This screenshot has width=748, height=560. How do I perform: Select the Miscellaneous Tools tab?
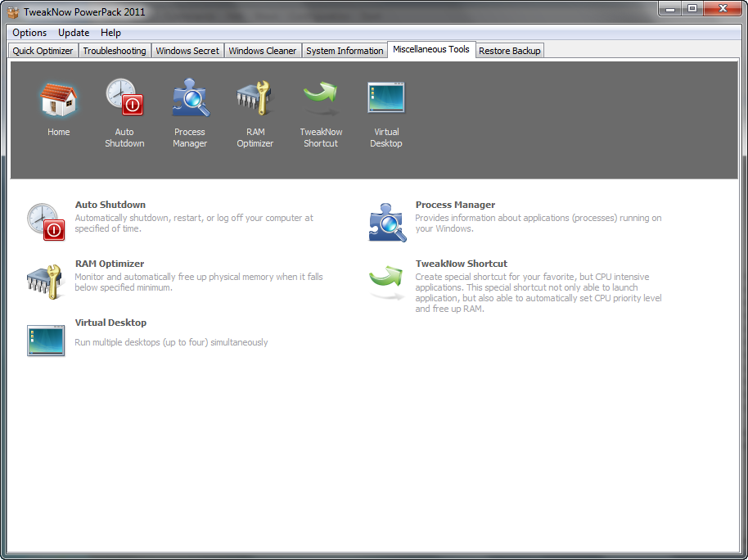[431, 49]
